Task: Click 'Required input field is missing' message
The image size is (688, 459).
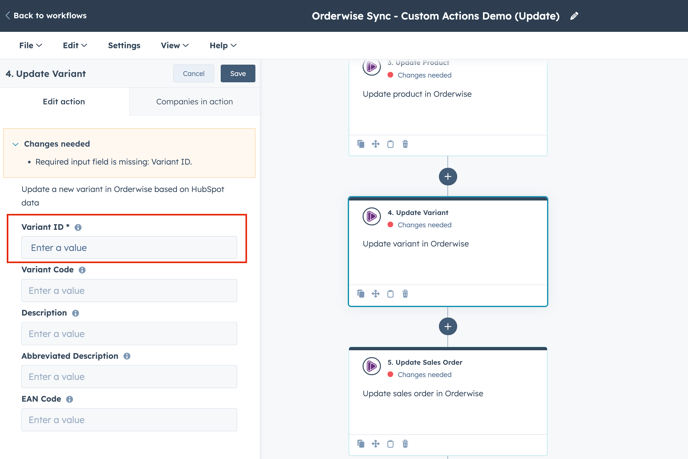Action: click(x=114, y=162)
